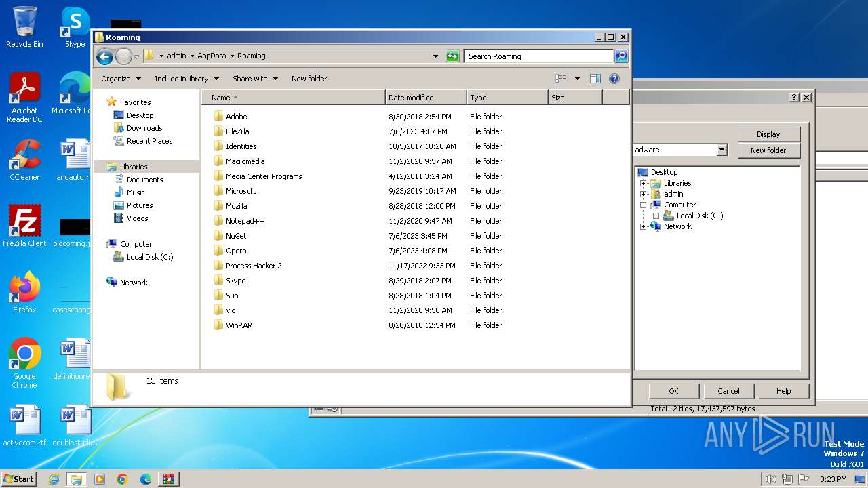
Task: Show the preview pane icon
Action: pos(595,79)
